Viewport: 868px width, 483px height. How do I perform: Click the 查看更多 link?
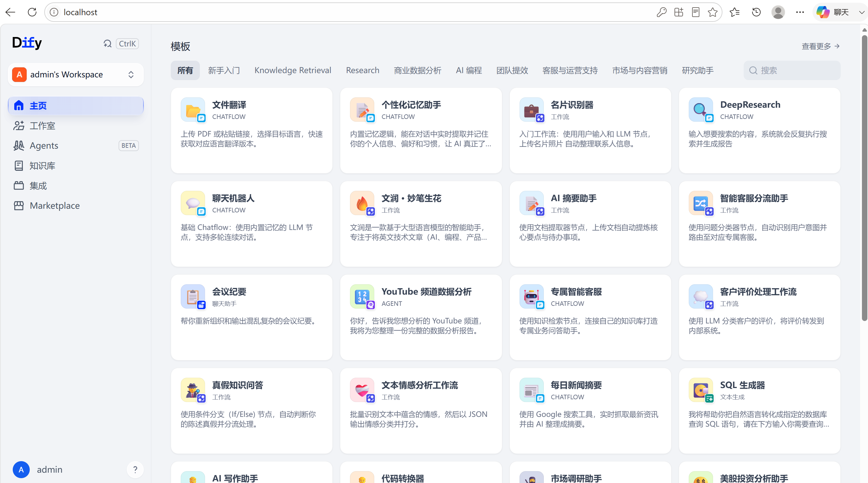[820, 46]
